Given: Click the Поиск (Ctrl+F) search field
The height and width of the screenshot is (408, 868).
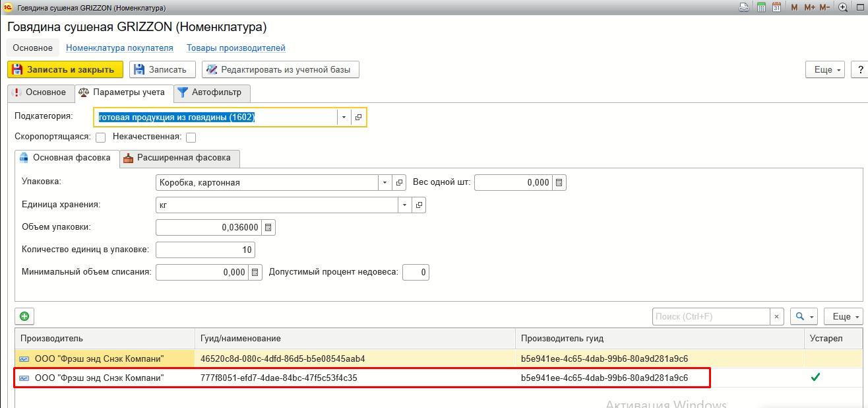Looking at the screenshot, I should coord(711,316).
